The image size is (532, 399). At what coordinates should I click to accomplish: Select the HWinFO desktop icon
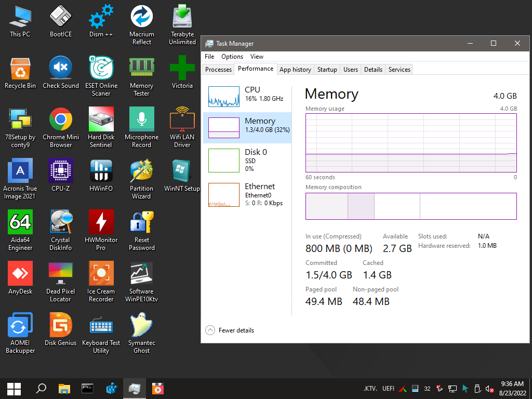(101, 171)
